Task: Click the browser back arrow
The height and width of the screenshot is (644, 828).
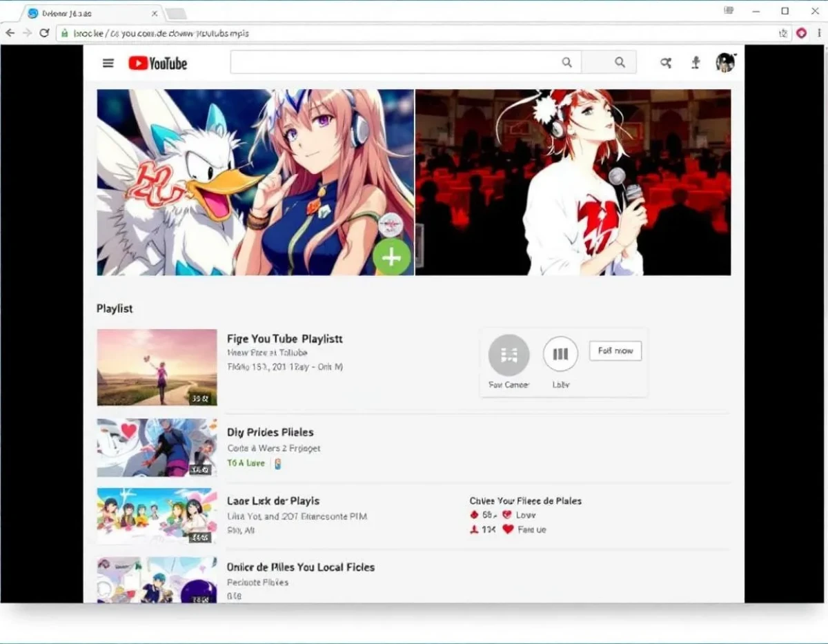Action: pyautogui.click(x=10, y=33)
